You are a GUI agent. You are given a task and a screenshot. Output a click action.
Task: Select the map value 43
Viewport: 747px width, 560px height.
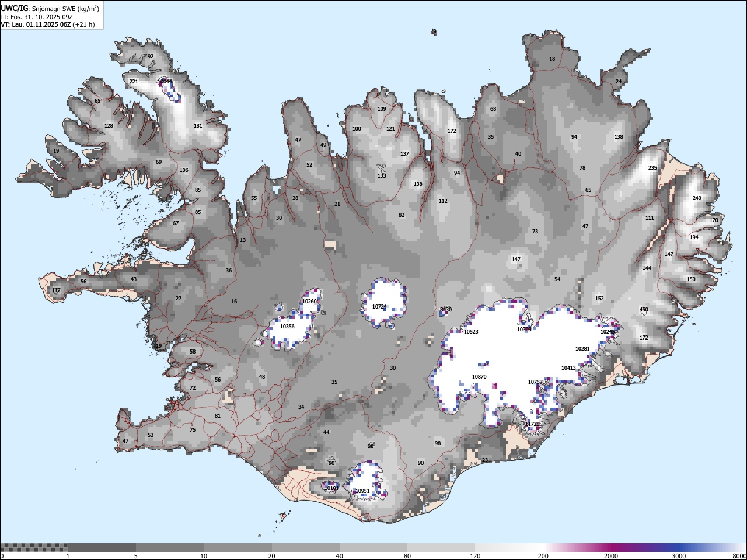(x=134, y=279)
